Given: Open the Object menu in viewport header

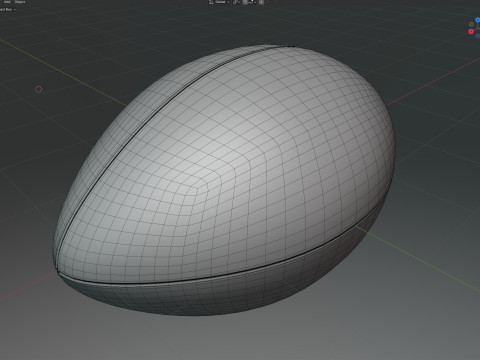Looking at the screenshot, I should (x=20, y=2).
